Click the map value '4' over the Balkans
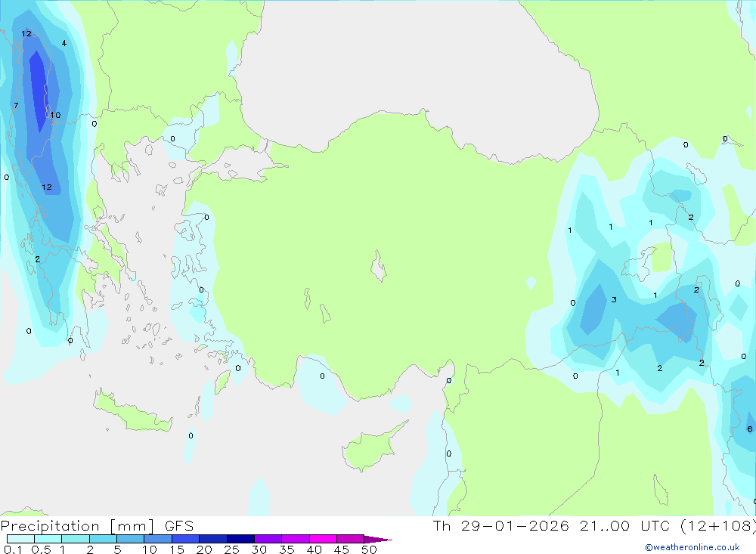The width and height of the screenshot is (756, 554). (64, 43)
